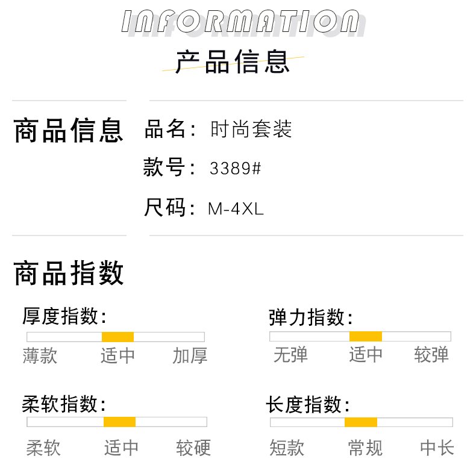Select the 薄款 thickness option
Image resolution: width=476 pixels, height=468 pixels.
(x=40, y=356)
